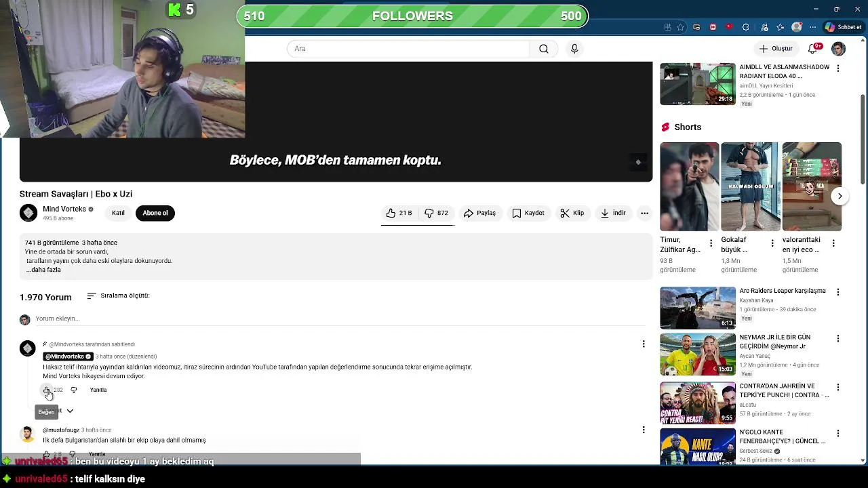This screenshot has width=868, height=488.
Task: Join channel with Katıl button
Action: [x=118, y=213]
